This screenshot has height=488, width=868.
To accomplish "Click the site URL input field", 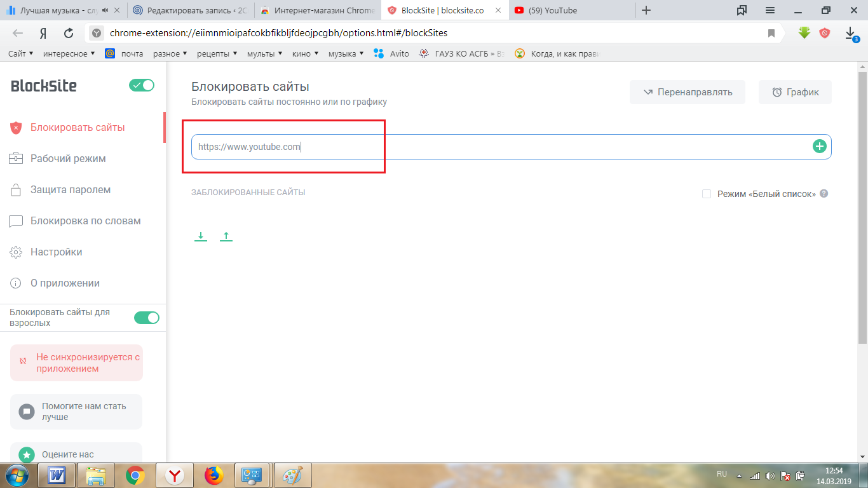I will tap(496, 147).
